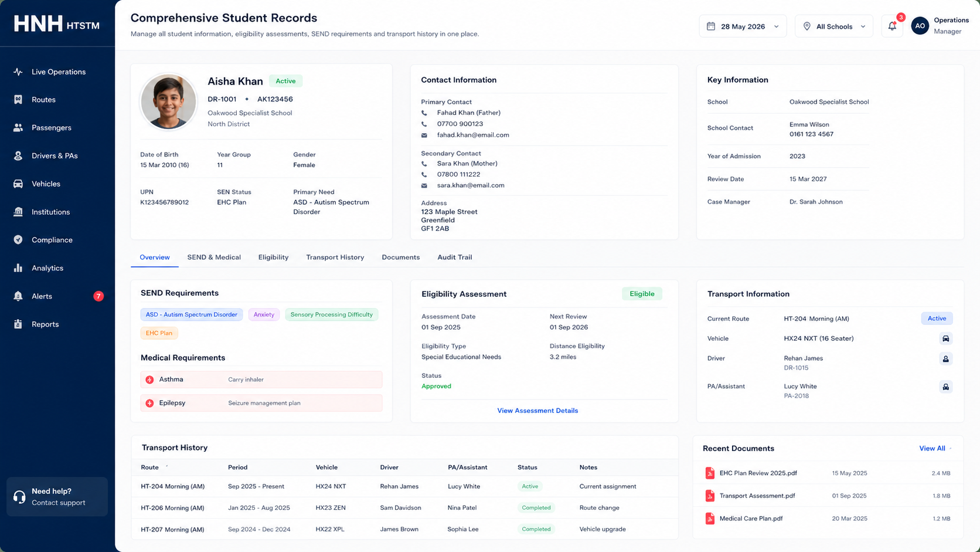980x552 pixels.
Task: Click the Reports clipboard icon
Action: coord(18,324)
